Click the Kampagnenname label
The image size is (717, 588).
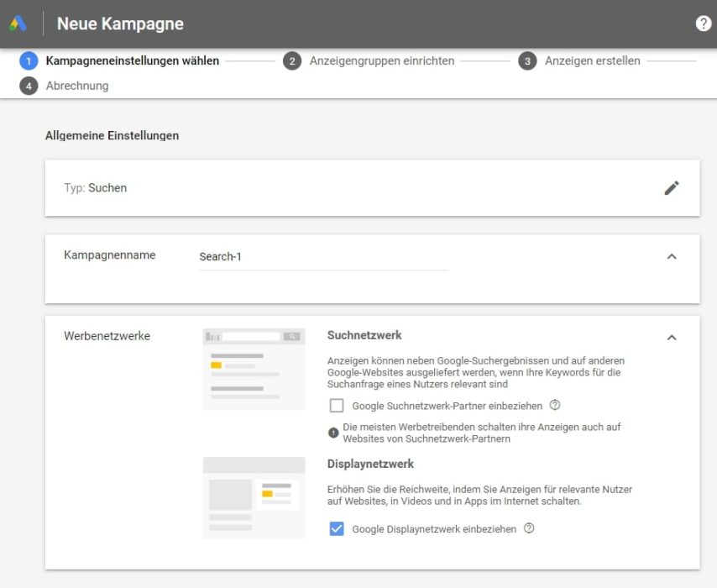click(110, 255)
